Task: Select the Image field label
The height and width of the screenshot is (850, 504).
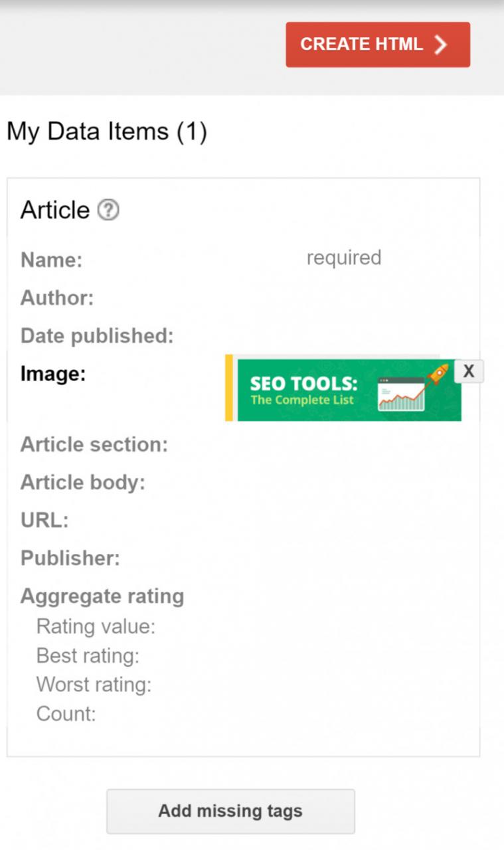Action: pyautogui.click(x=53, y=374)
